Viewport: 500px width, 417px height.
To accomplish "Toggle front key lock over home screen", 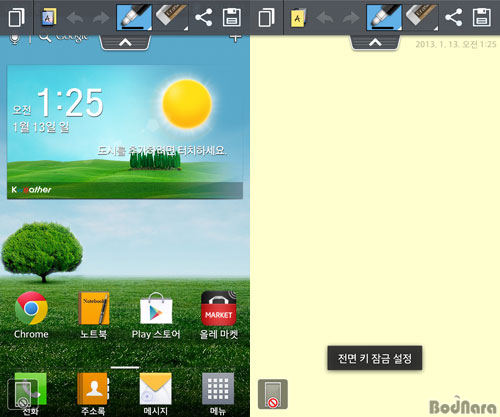I will pyautogui.click(x=22, y=394).
